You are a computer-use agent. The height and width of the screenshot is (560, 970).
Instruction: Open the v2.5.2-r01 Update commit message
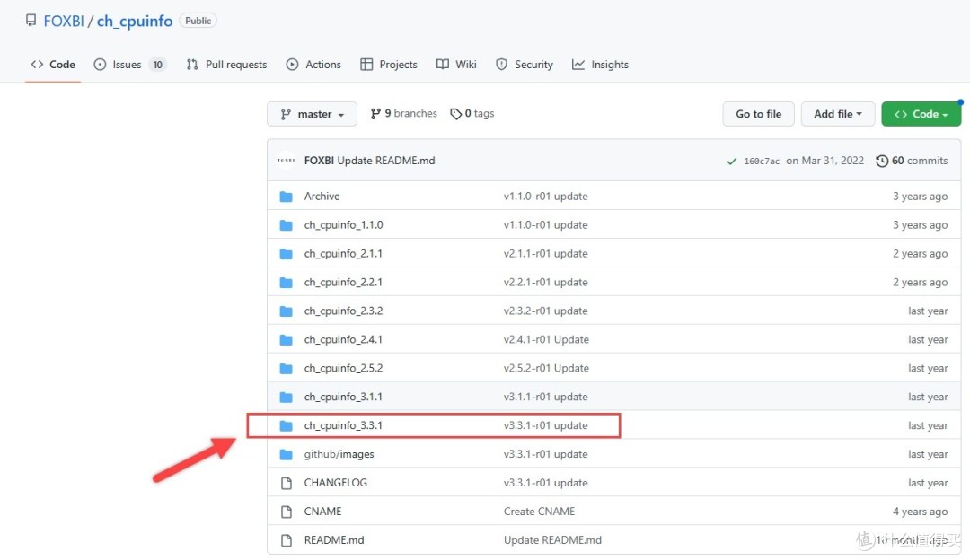pyautogui.click(x=546, y=368)
